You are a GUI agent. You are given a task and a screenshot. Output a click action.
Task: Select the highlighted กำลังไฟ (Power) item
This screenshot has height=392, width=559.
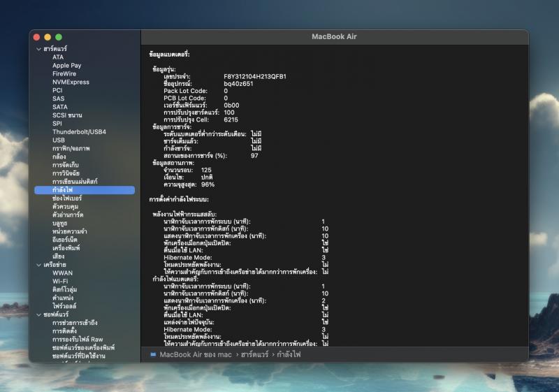pos(63,190)
